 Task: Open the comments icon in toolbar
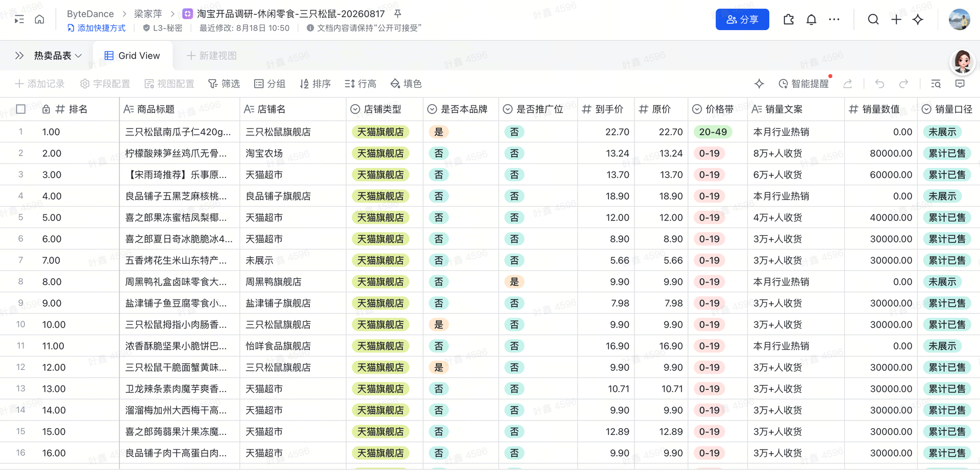(960, 84)
